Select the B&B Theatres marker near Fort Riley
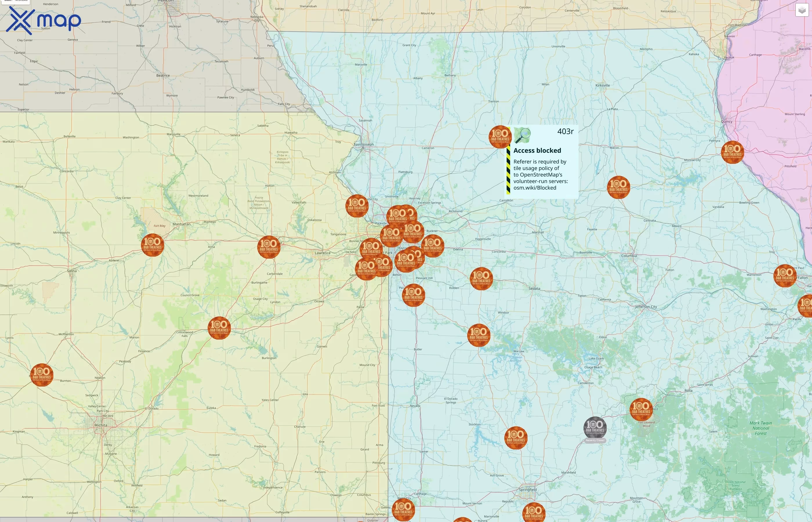Viewport: 812px width, 522px height. tap(153, 245)
